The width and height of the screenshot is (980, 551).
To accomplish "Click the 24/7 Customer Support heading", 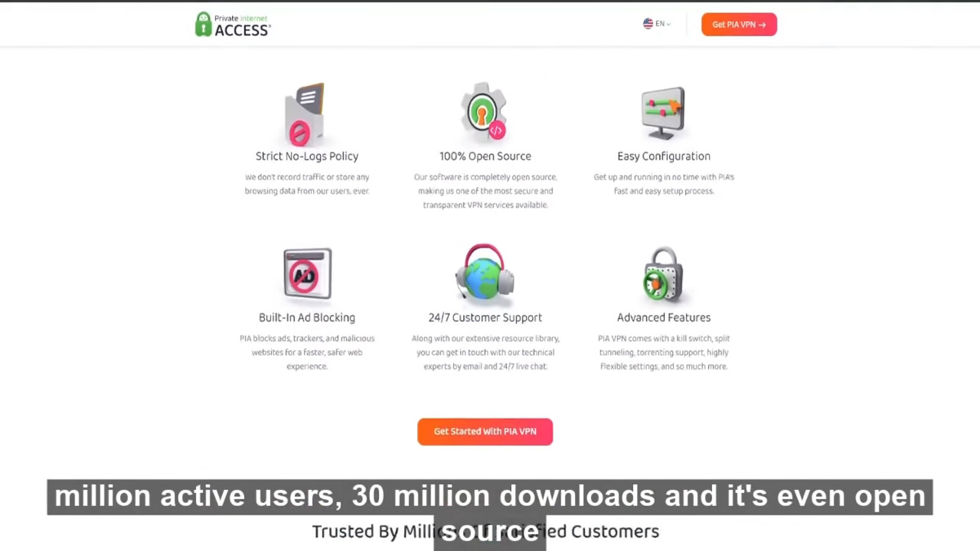I will tap(485, 318).
